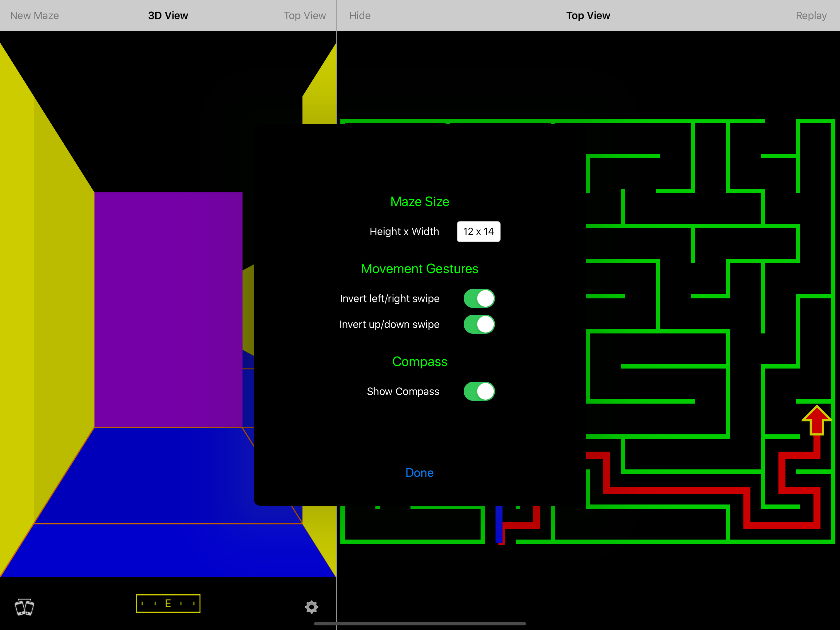Open the settings gear icon
This screenshot has width=840, height=630.
tap(311, 607)
